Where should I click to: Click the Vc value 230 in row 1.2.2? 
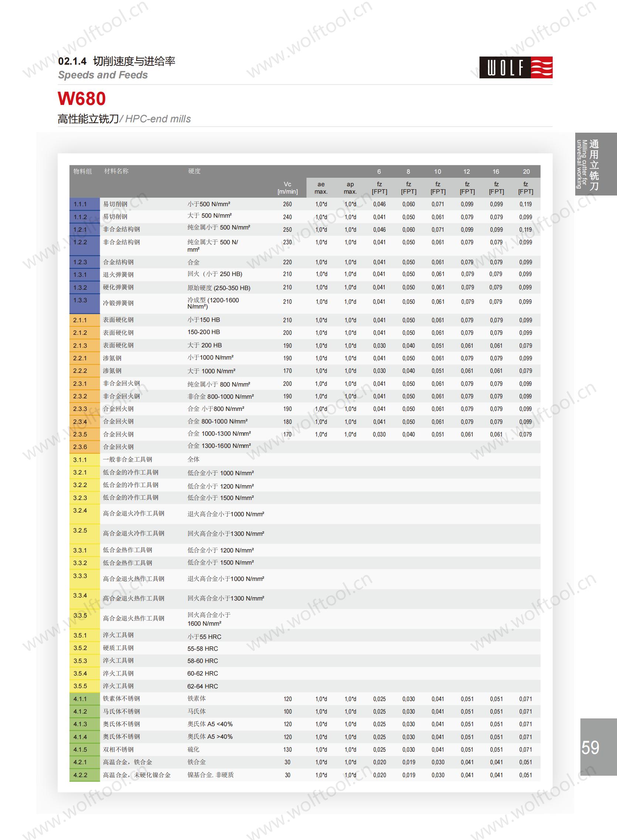point(288,242)
